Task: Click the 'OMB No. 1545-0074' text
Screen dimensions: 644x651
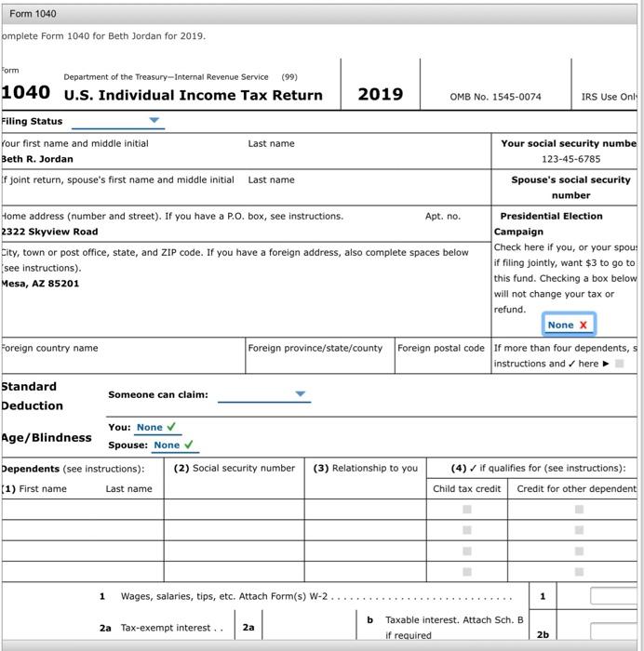Action: (x=495, y=97)
